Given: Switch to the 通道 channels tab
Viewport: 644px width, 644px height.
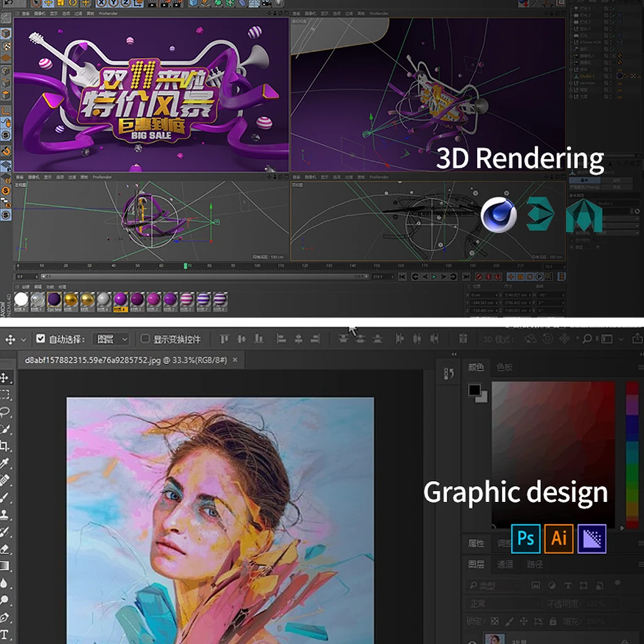Looking at the screenshot, I should (x=505, y=564).
